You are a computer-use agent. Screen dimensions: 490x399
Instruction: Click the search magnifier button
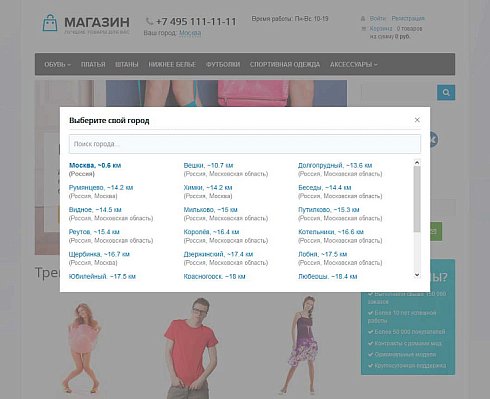click(x=446, y=93)
